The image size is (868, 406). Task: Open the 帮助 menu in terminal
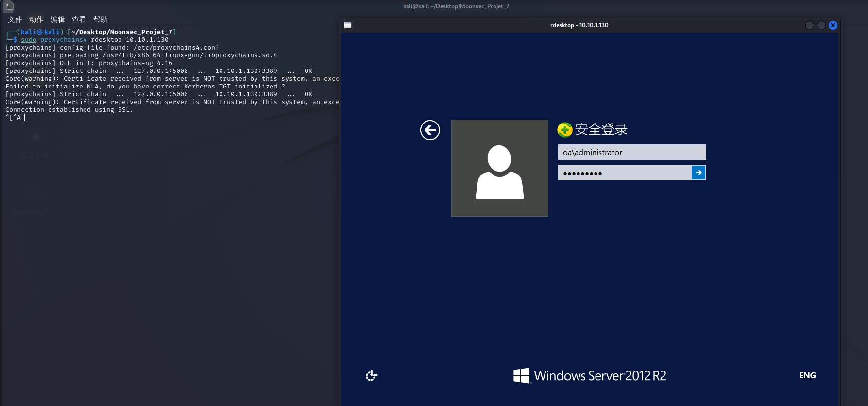click(x=101, y=19)
